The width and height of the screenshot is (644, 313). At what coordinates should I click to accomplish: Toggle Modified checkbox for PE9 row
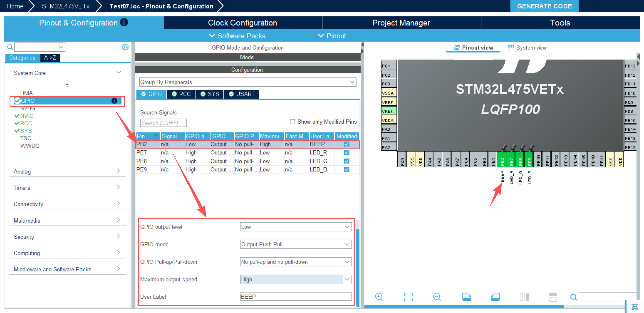point(347,170)
